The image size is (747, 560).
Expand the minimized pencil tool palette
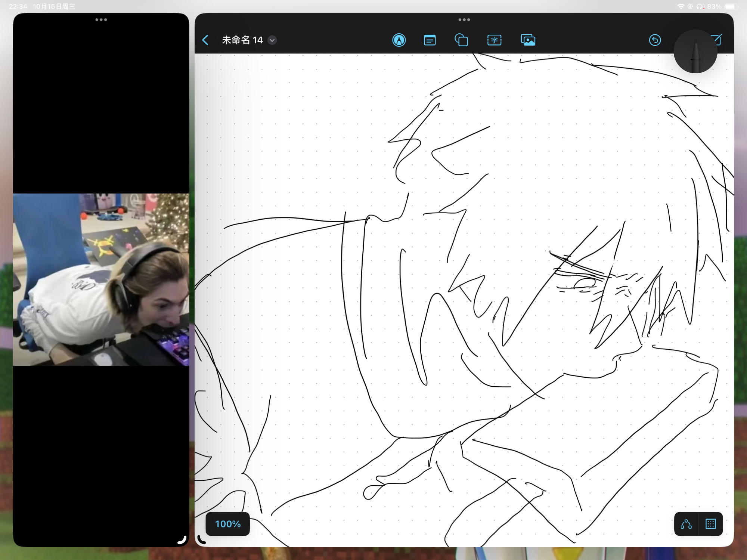click(x=695, y=52)
